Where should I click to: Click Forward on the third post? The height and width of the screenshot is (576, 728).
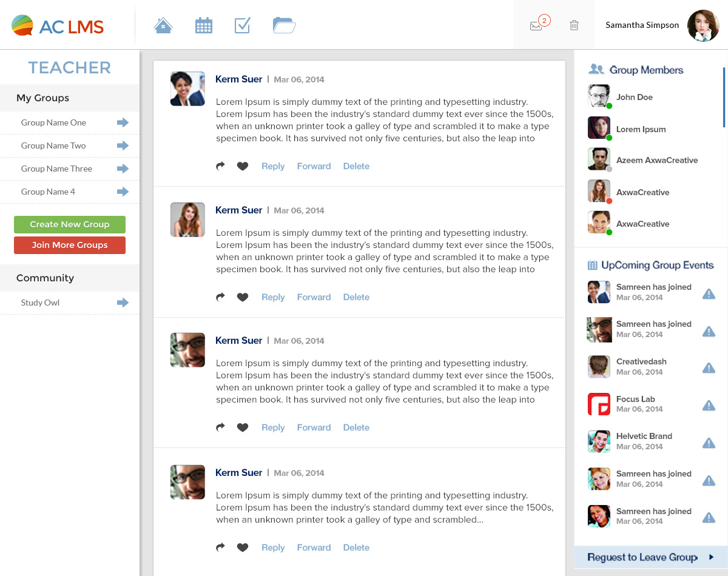314,427
